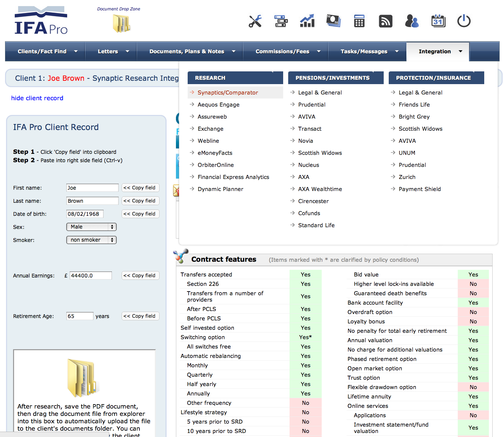Open the Letters menu

coord(108,51)
